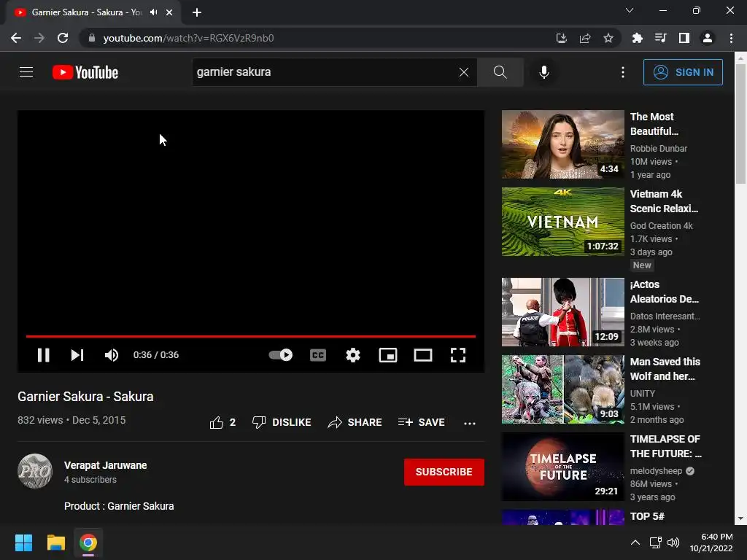Expand the tab search chevron
This screenshot has width=747, height=560.
[x=630, y=10]
